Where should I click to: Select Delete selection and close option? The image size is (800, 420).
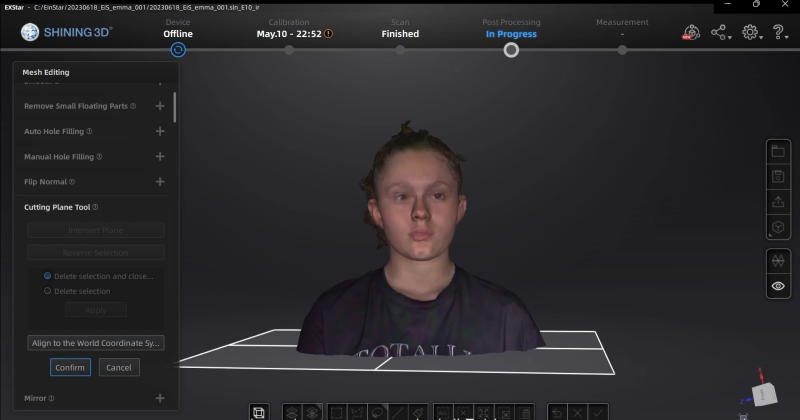click(47, 276)
